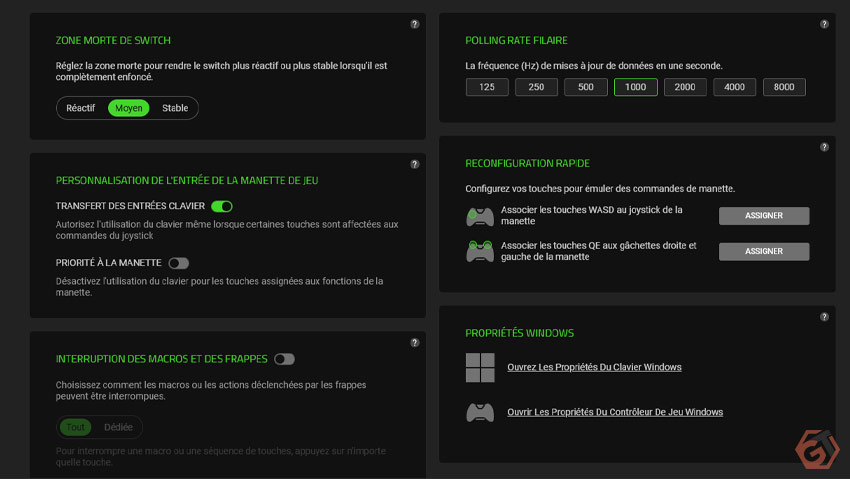Image resolution: width=850 pixels, height=479 pixels.
Task: Click the Reconfiguration Rapide heading
Action: [x=527, y=164]
